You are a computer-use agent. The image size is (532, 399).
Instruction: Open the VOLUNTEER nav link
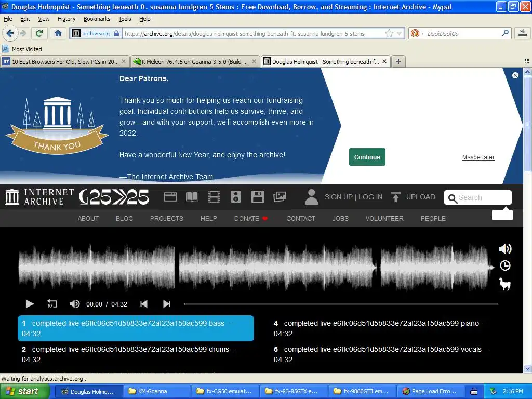pyautogui.click(x=384, y=219)
